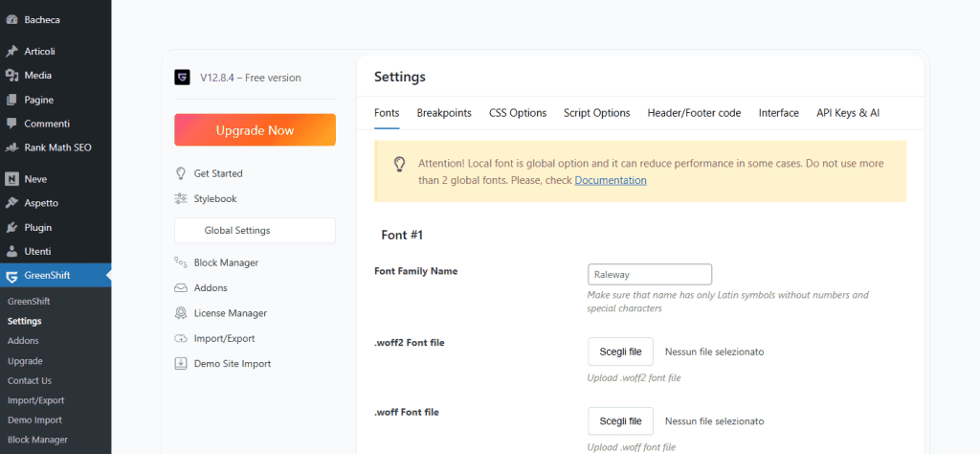Open Articoli in the admin menu

(40, 52)
